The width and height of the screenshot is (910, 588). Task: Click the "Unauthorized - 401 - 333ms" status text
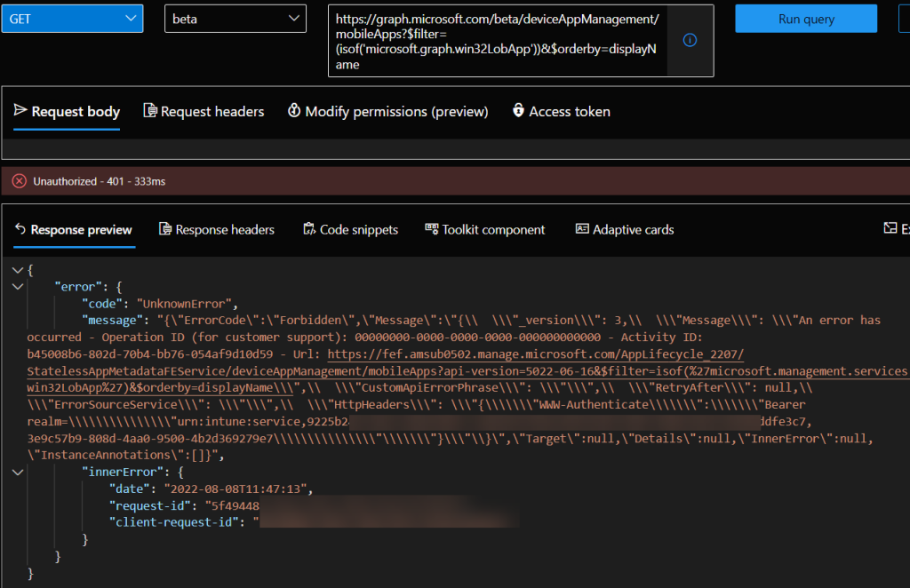coord(100,181)
